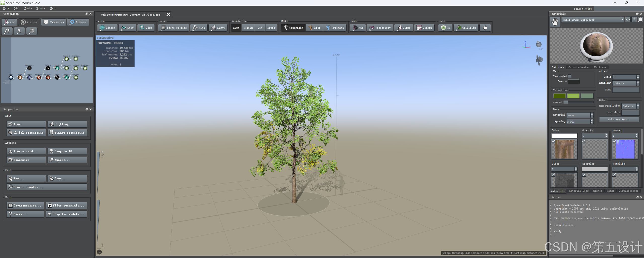644x258 pixels.
Task: Toggle the Specular map checkbox
Action: (584, 175)
